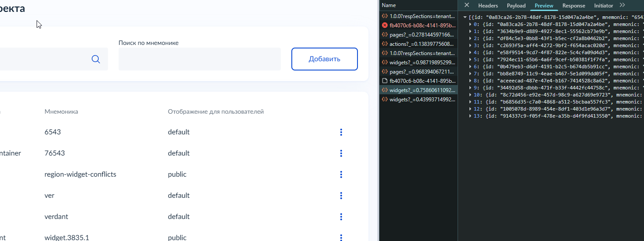The height and width of the screenshot is (241, 644).
Task: Open three-dot menu for verdant row
Action: (x=341, y=217)
